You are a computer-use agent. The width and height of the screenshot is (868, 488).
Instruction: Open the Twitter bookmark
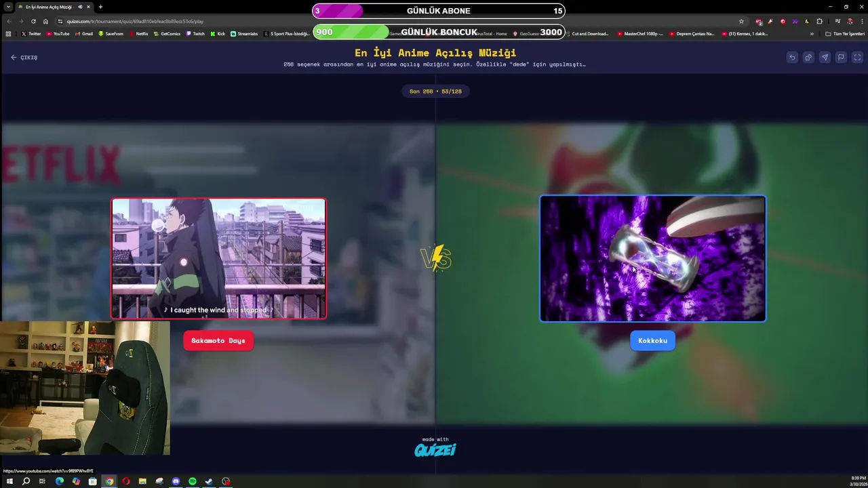[x=31, y=33]
